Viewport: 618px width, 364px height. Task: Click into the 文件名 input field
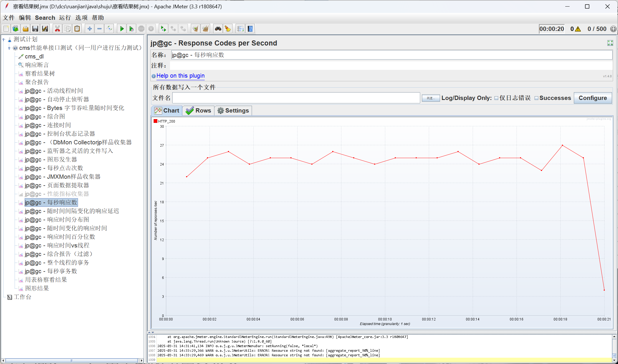tap(296, 98)
